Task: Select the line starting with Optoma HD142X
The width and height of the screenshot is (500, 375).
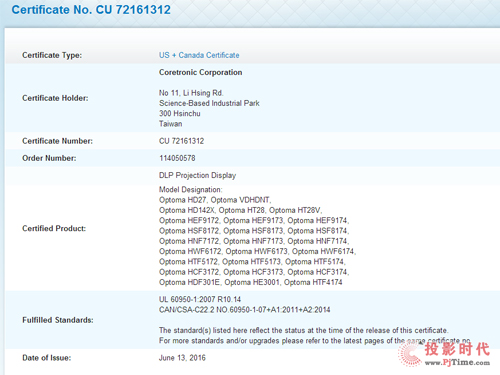Action: point(241,210)
